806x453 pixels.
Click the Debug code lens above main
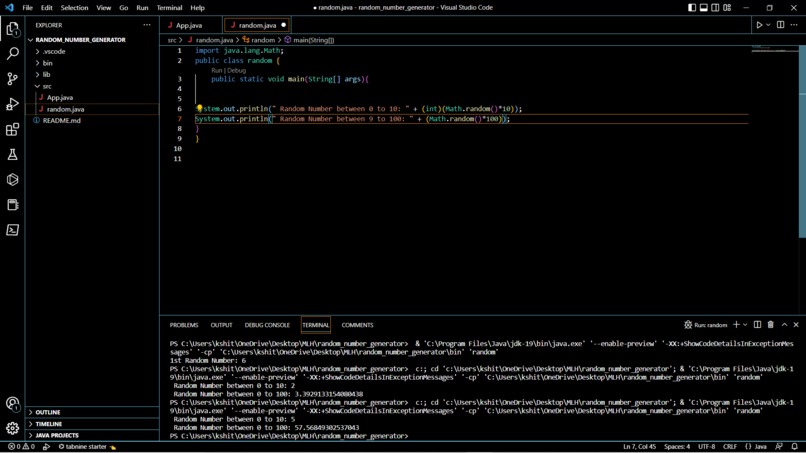(237, 70)
